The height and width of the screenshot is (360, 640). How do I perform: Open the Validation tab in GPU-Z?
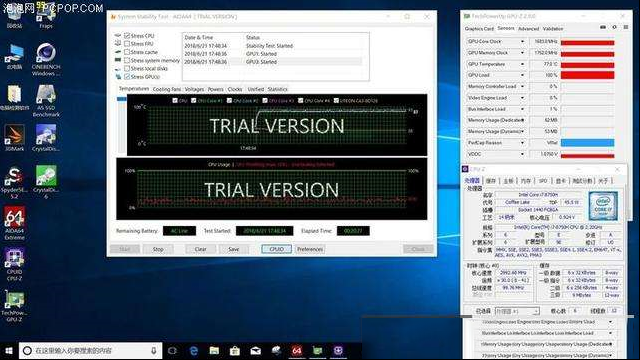pos(553,29)
